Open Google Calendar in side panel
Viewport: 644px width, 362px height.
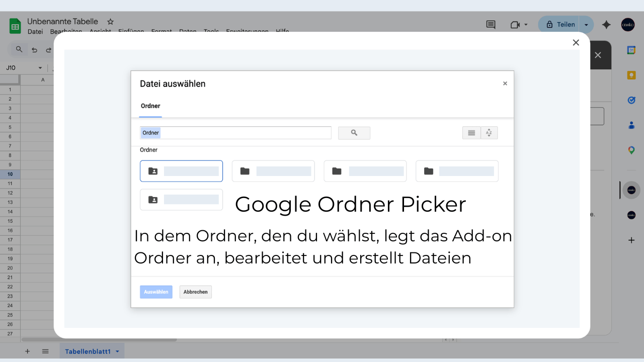631,50
